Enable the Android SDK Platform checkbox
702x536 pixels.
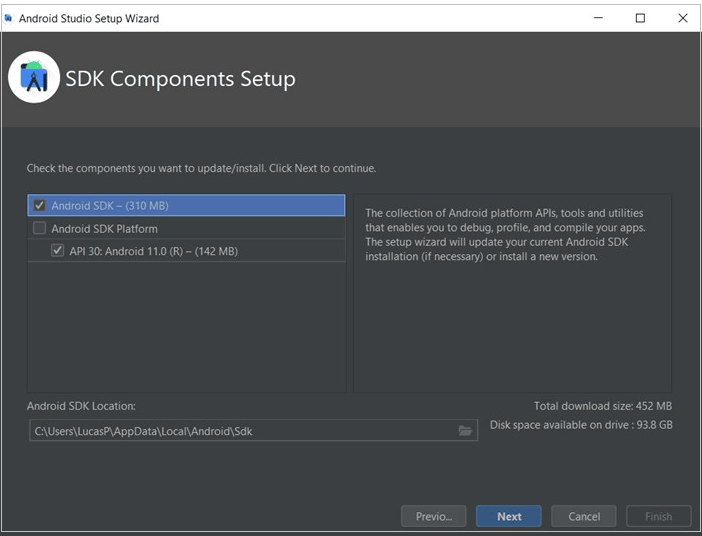(40, 229)
